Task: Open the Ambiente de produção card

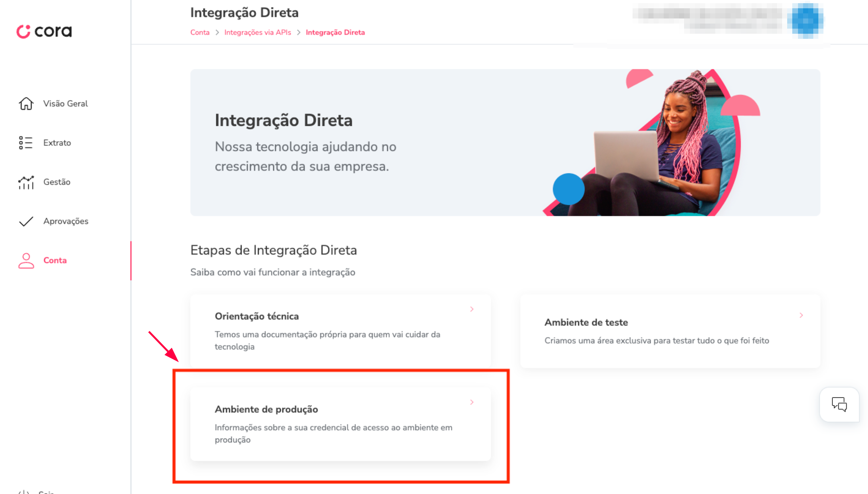Action: [340, 424]
